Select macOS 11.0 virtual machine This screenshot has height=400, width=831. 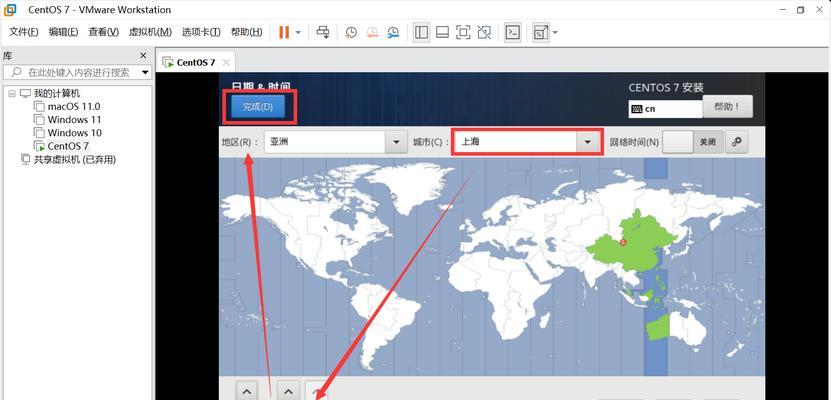74,106
